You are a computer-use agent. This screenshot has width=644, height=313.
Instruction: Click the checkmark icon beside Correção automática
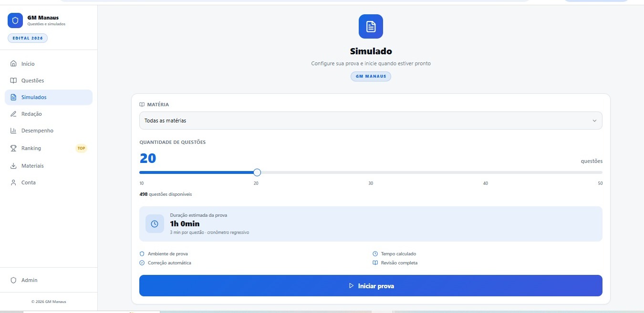click(141, 263)
